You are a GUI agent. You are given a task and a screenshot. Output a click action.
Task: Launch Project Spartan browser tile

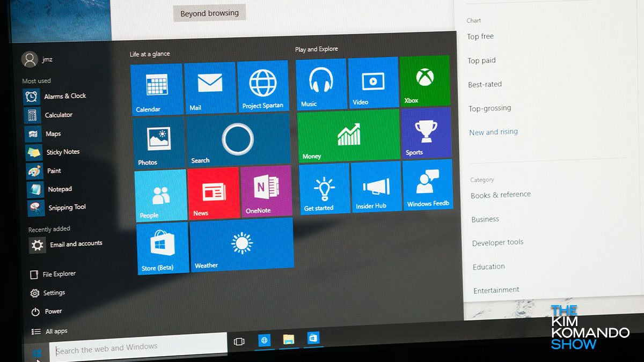click(263, 86)
